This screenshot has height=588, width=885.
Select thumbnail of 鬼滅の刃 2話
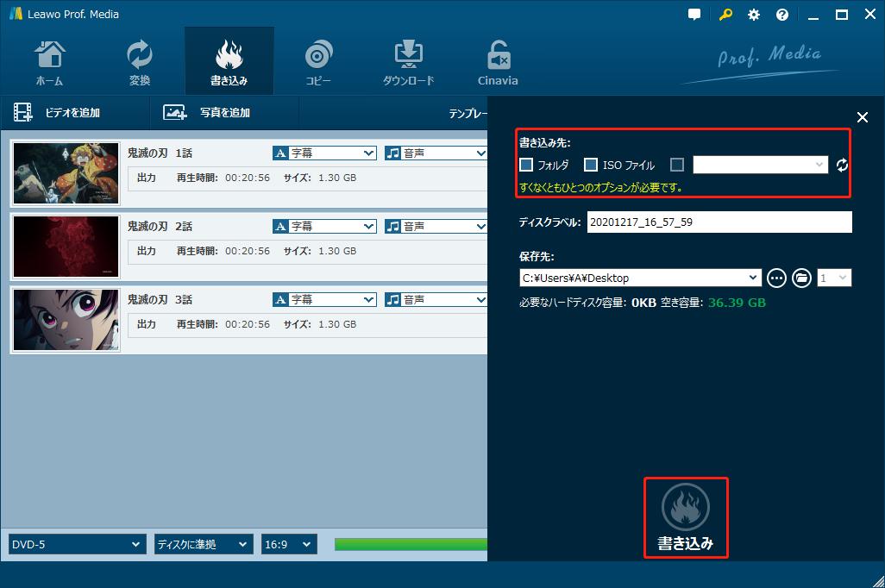66,246
